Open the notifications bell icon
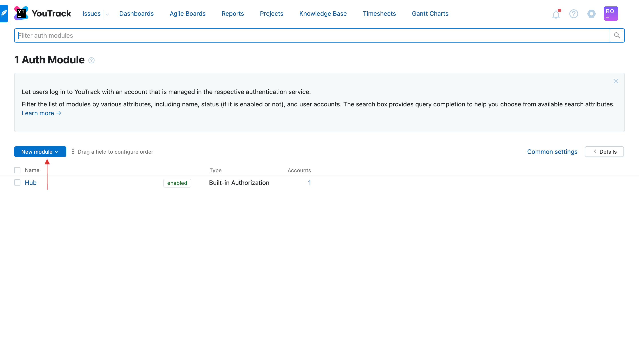 tap(556, 14)
